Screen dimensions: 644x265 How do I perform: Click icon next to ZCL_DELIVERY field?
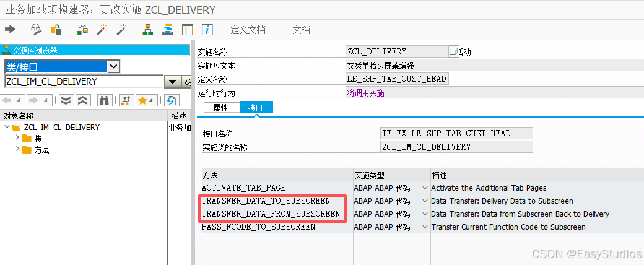point(453,52)
